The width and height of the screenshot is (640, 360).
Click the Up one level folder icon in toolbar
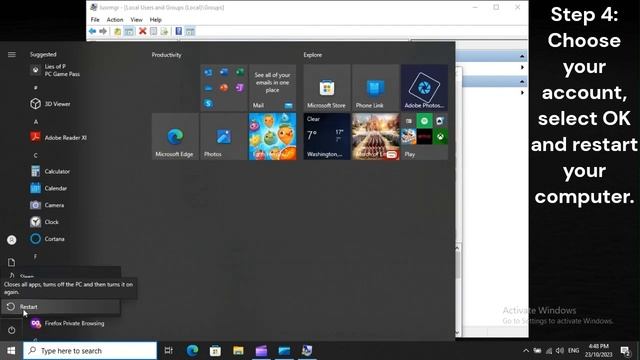[118, 31]
